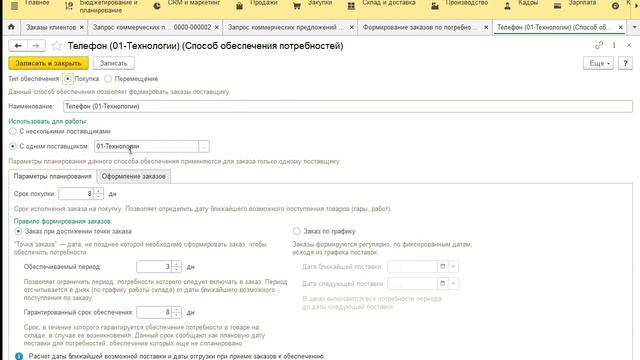Click the Наименование input field
The width and height of the screenshot is (640, 360).
pyautogui.click(x=348, y=106)
